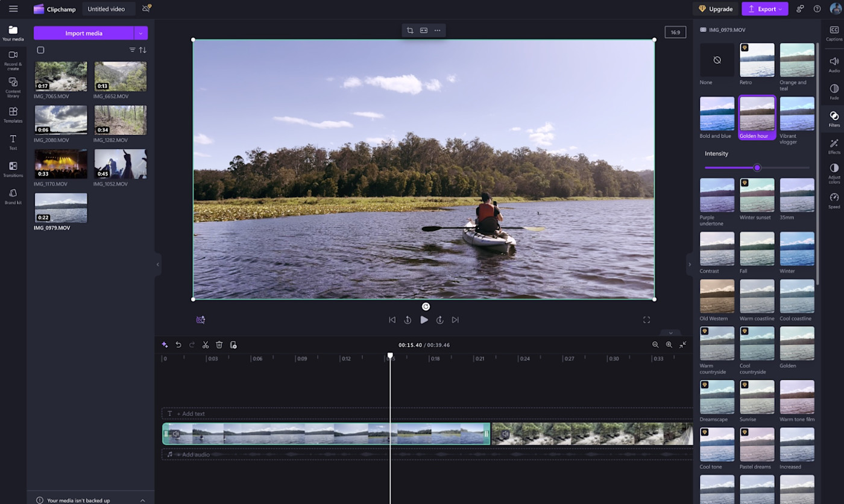The width and height of the screenshot is (844, 504).
Task: Skip to the start of the video
Action: pos(392,320)
